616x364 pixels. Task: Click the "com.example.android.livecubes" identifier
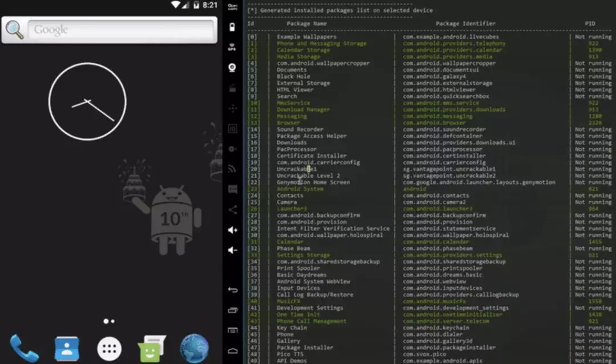point(451,37)
